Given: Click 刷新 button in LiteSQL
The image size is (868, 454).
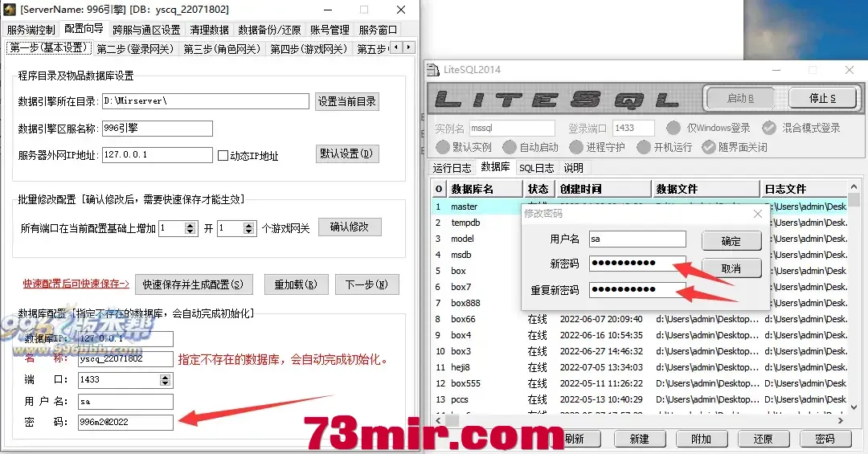Looking at the screenshot, I should pyautogui.click(x=575, y=439).
